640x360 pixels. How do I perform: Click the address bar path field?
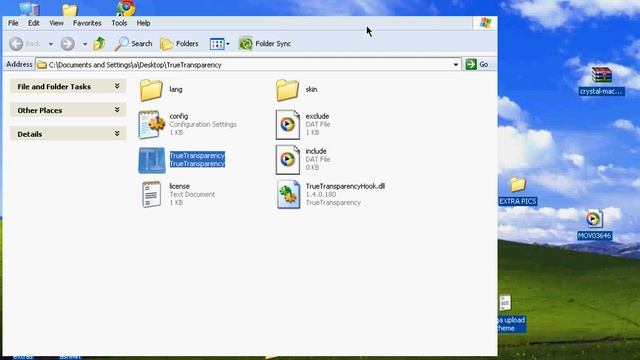pyautogui.click(x=248, y=64)
